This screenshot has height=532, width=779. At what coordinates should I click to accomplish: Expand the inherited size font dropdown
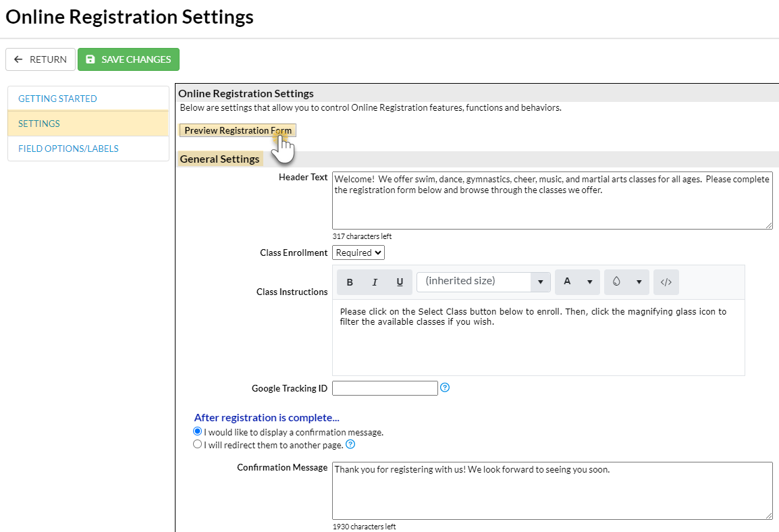point(540,282)
